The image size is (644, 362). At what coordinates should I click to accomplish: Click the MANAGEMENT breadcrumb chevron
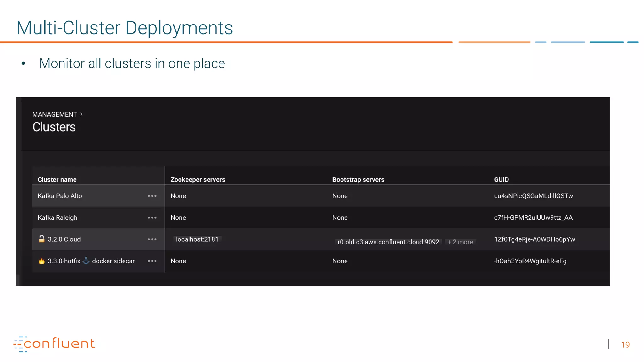click(x=81, y=114)
